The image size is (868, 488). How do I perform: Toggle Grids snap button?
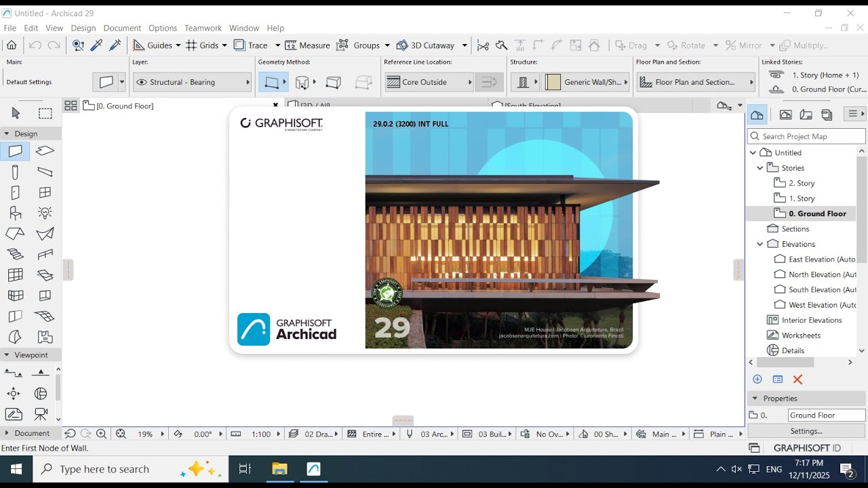(x=202, y=45)
